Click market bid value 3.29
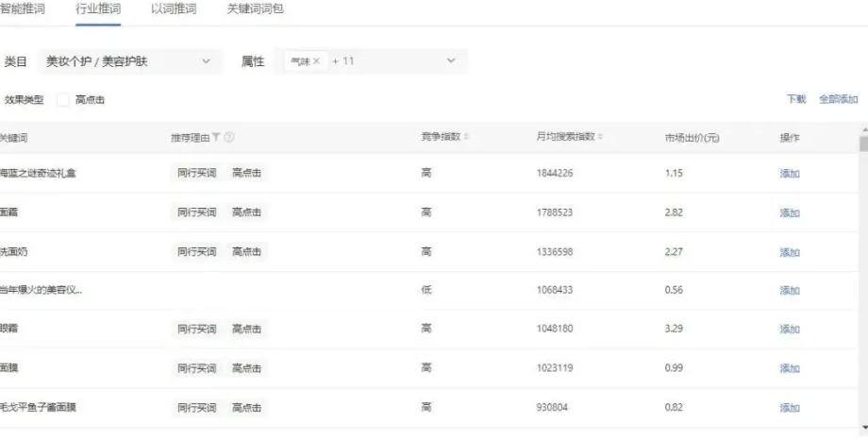This screenshot has width=868, height=441. click(x=674, y=329)
